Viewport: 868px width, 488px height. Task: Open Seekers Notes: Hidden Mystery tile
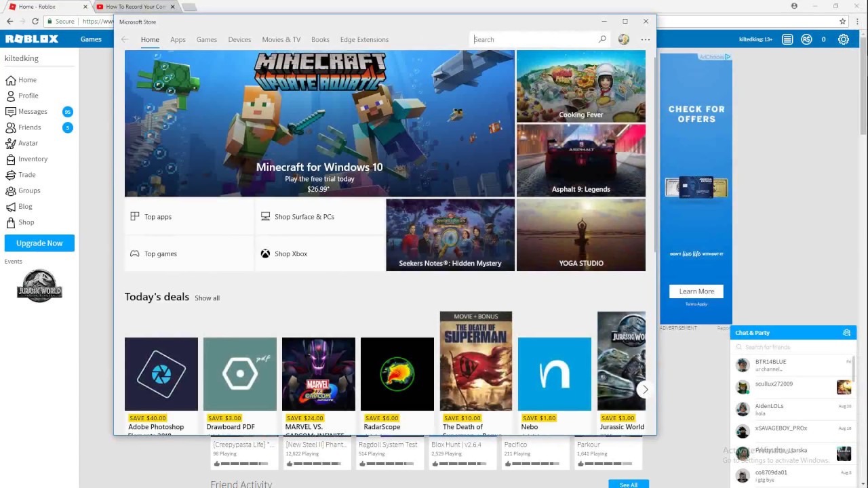tap(450, 235)
